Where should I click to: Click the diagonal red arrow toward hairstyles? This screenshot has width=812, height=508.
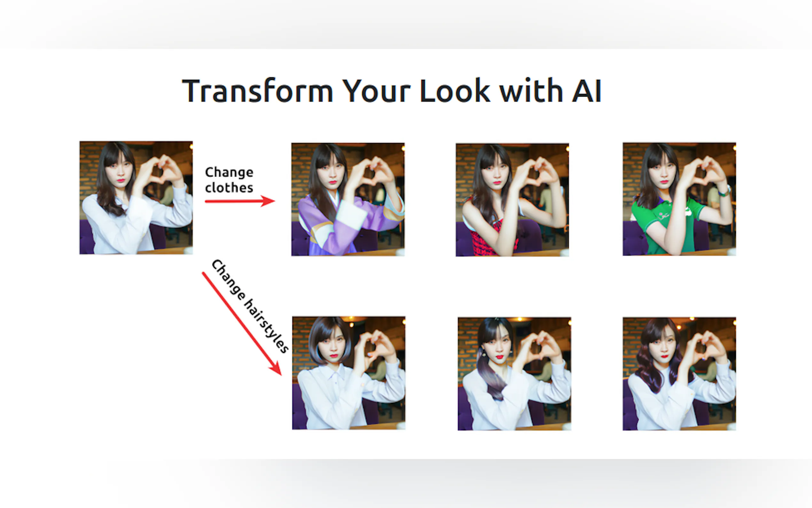(x=242, y=323)
